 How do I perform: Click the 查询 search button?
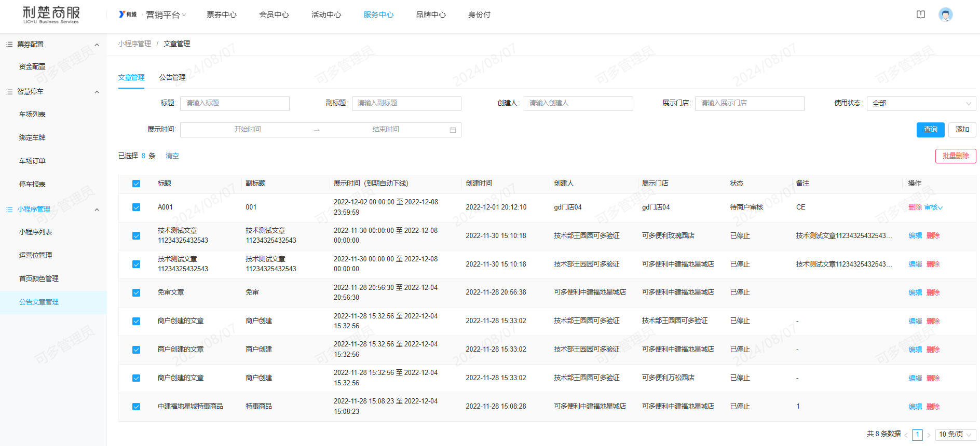tap(931, 130)
